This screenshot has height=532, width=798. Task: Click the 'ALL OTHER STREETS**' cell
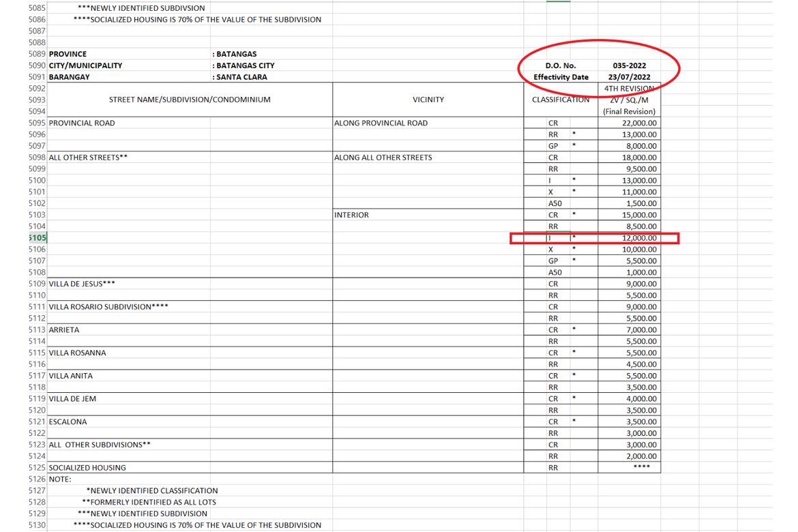88,158
